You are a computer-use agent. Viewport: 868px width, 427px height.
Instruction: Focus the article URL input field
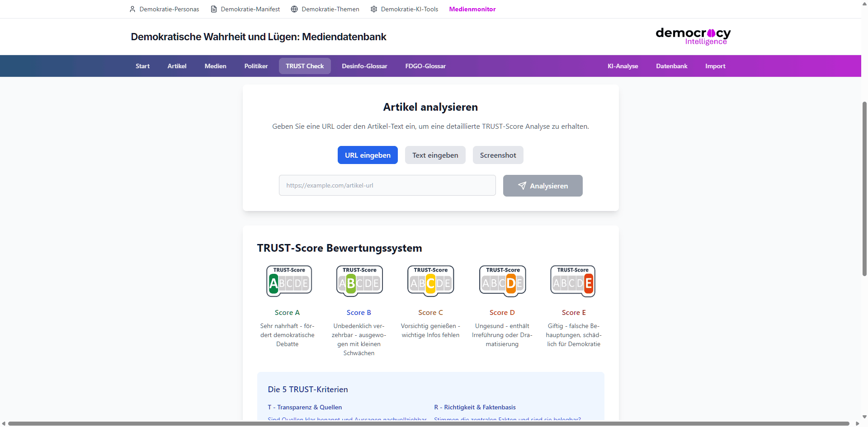(x=387, y=185)
